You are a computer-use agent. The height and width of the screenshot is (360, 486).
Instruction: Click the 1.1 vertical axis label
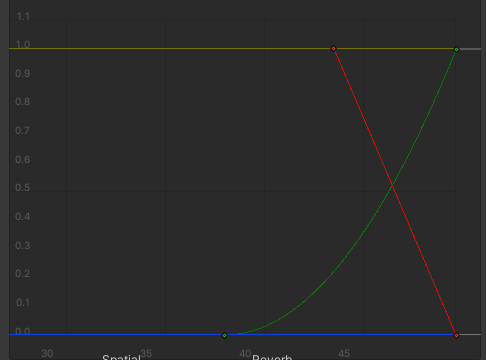tap(23, 16)
